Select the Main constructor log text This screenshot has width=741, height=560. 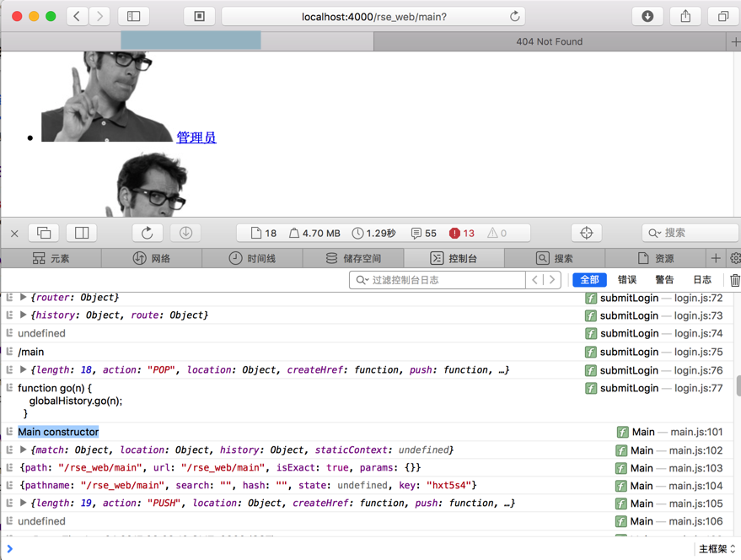click(58, 432)
